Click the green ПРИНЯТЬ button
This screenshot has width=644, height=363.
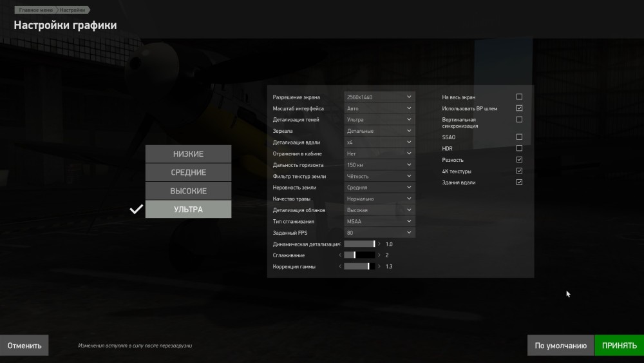point(620,346)
